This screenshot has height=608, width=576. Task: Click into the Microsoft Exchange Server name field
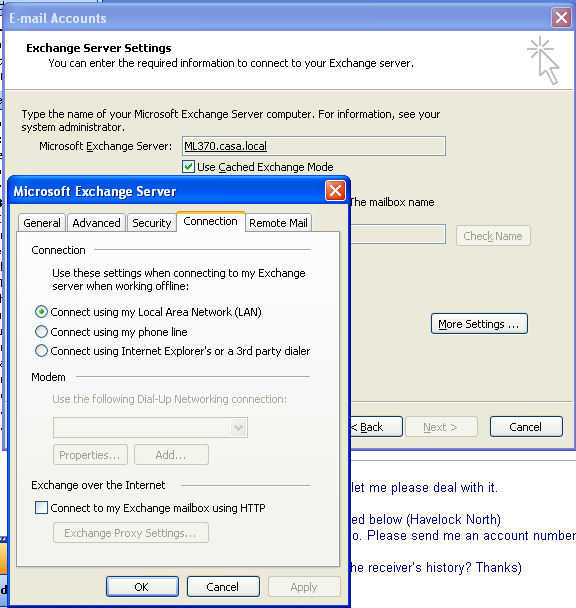[314, 146]
